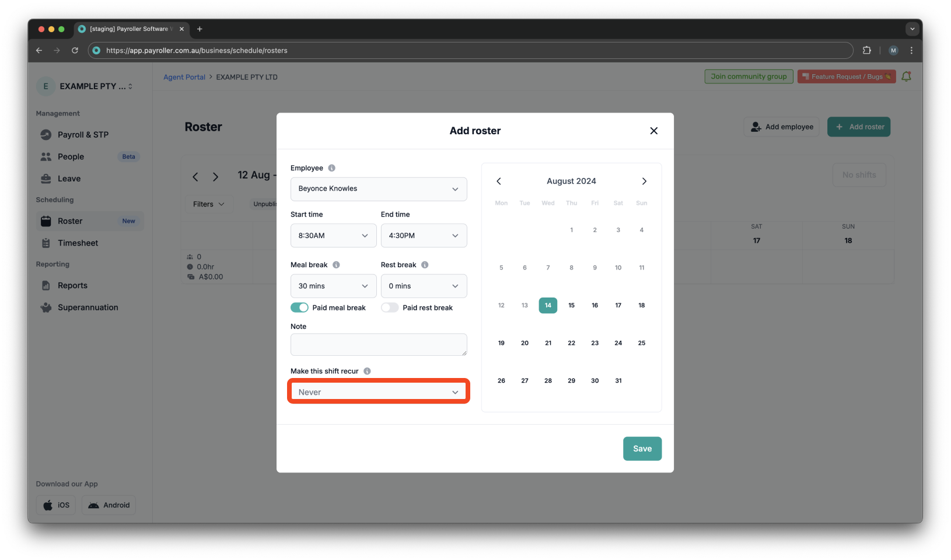Open Feature Request / Bugs
Viewport: 951px width, 560px height.
coord(846,76)
